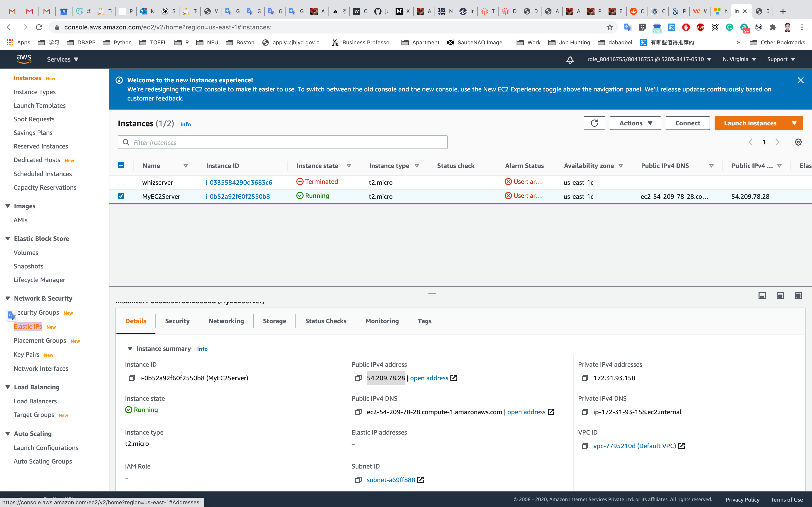Screen dimensions: 812x507
Task: Click the AWS logo home icon
Action: pos(24,59)
